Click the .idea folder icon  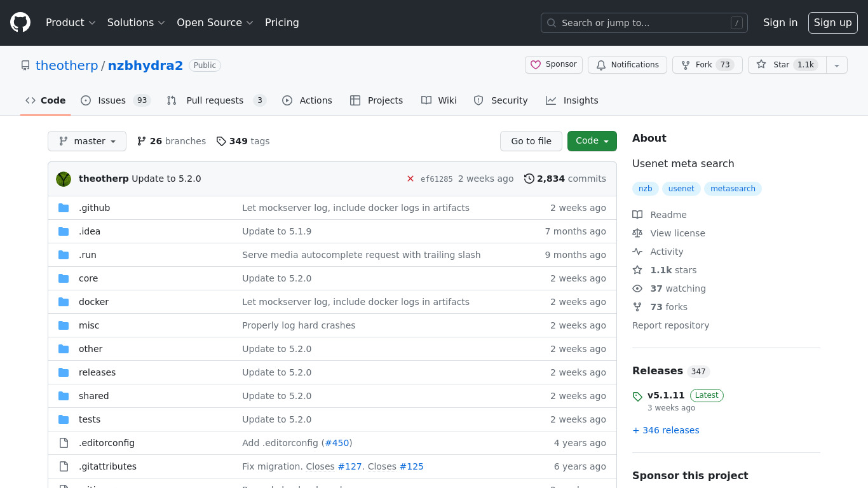coord(64,231)
